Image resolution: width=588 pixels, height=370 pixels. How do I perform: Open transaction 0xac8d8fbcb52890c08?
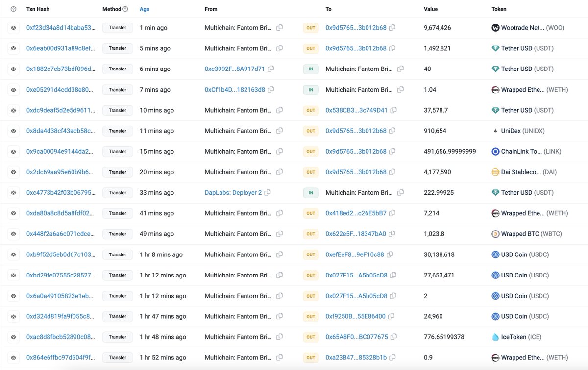point(61,337)
